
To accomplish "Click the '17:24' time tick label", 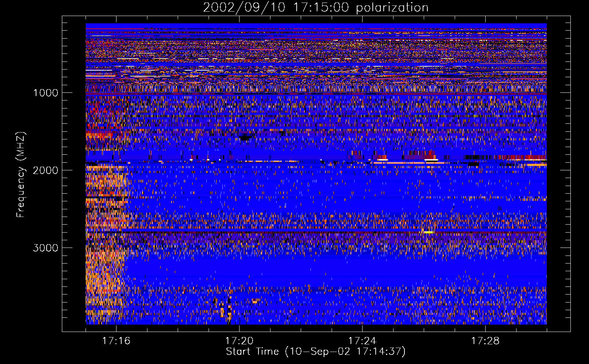I will tap(362, 341).
